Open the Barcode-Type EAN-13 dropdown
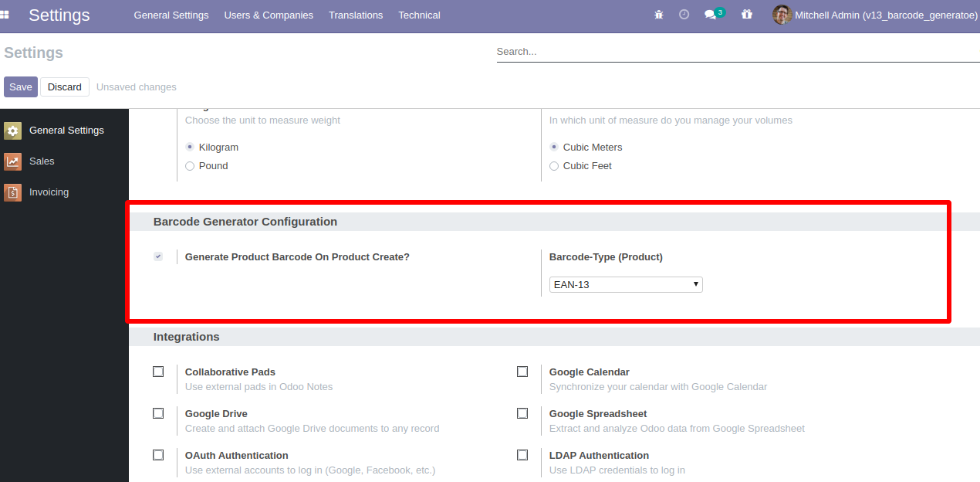 click(x=626, y=284)
